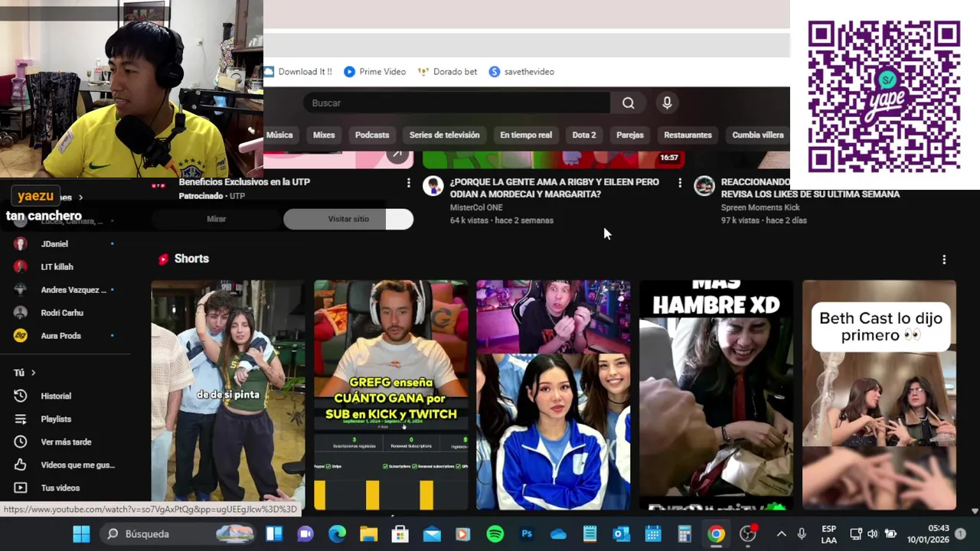Open the Dorado bet bookmark
980x551 pixels.
tap(447, 72)
